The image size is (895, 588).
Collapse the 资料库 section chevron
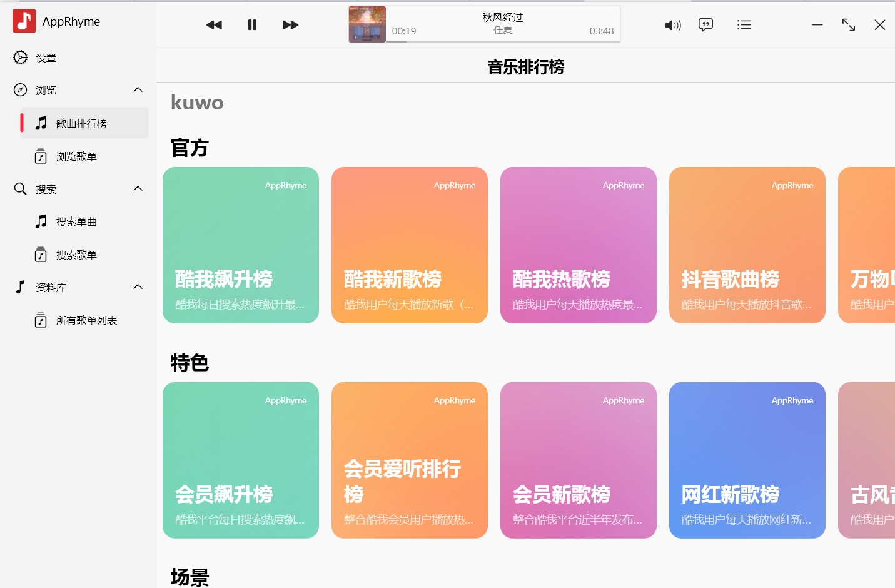coord(138,287)
